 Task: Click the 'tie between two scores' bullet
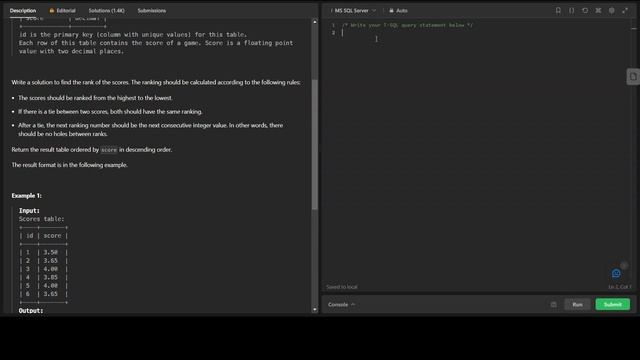coord(110,111)
